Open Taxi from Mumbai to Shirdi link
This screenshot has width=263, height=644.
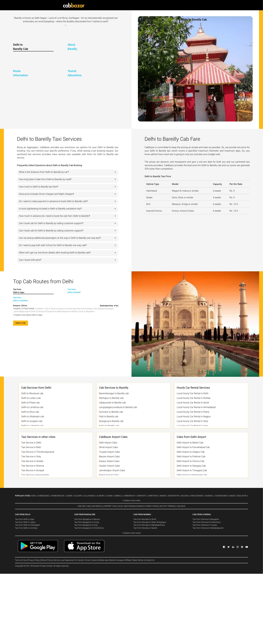point(145,519)
